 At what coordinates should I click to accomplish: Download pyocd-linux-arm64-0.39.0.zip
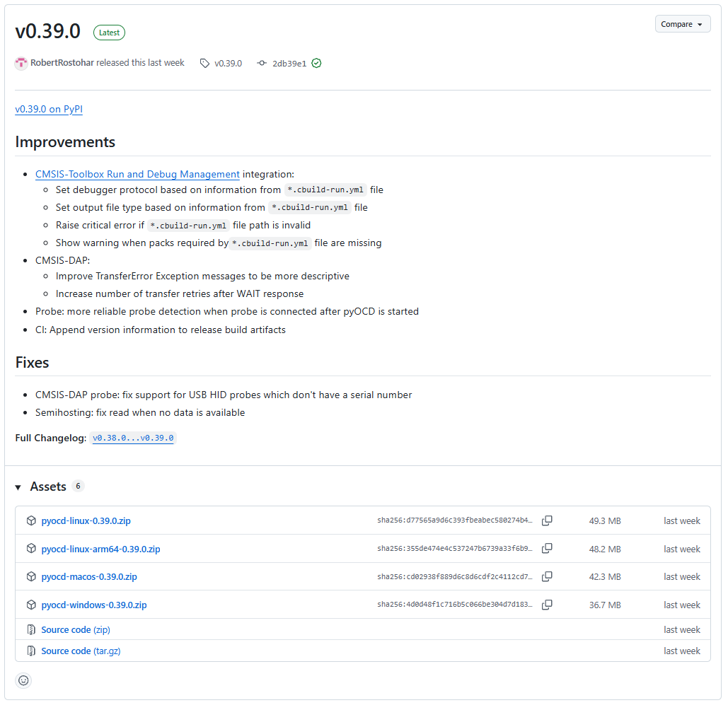pyautogui.click(x=100, y=549)
